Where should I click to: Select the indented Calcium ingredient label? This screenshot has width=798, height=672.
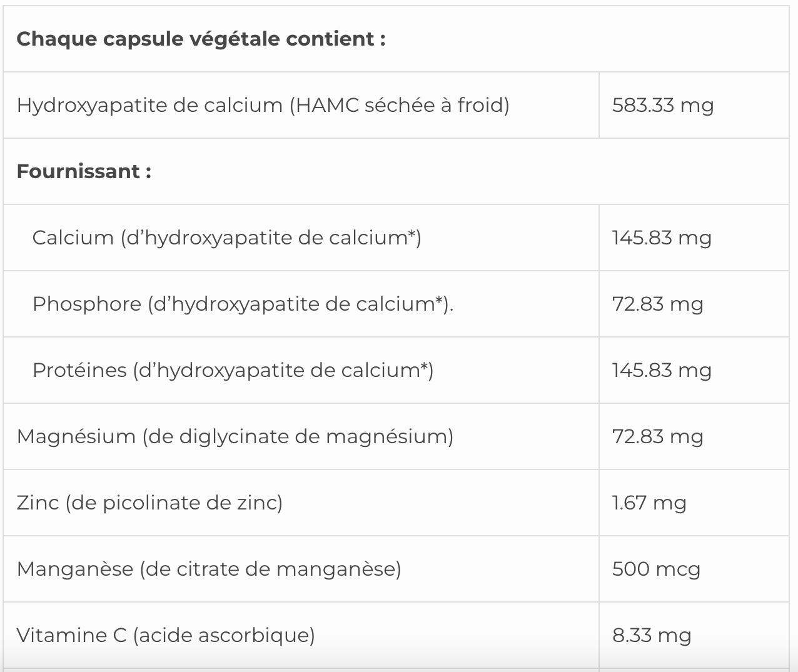point(226,238)
